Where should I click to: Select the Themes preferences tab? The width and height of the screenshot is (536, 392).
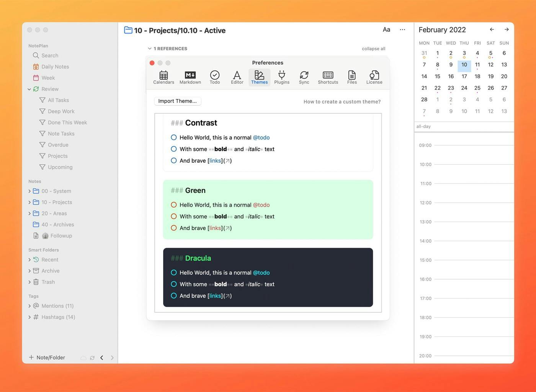260,77
